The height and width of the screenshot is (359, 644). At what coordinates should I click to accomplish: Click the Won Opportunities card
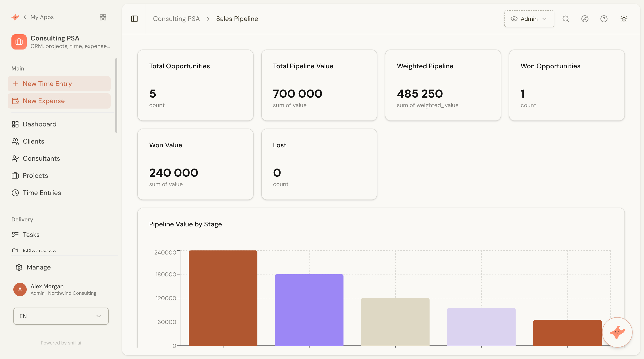click(567, 85)
